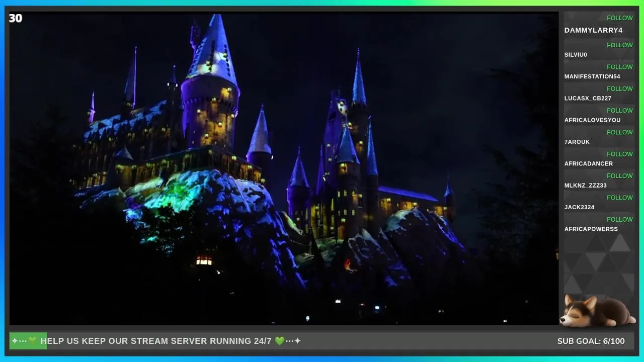
Task: Click the FOLLOW label above JACK2324
Action: tap(620, 198)
